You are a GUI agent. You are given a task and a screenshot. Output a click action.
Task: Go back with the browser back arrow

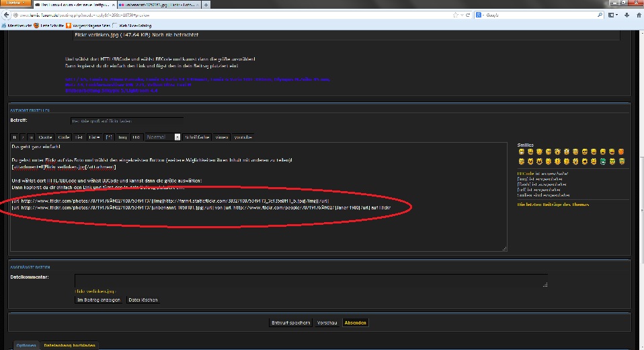point(6,15)
